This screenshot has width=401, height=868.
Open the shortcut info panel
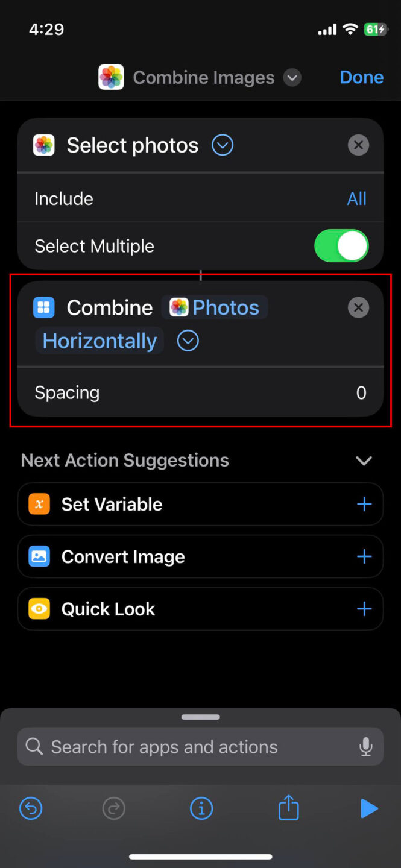pos(201,808)
